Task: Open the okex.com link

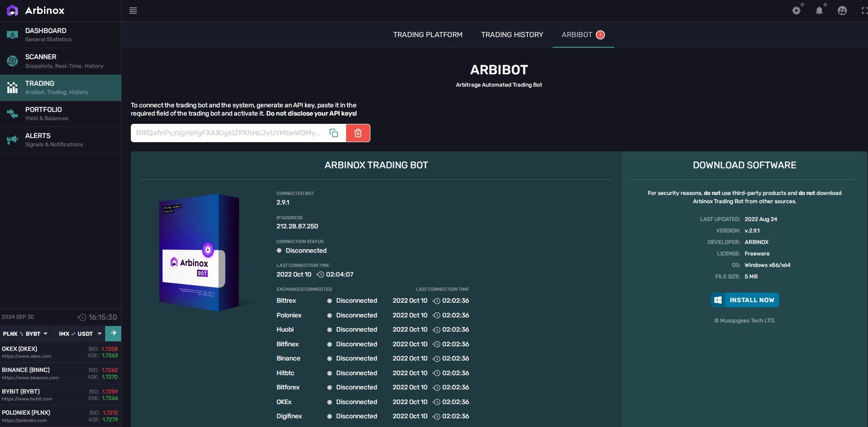Action: coord(27,356)
